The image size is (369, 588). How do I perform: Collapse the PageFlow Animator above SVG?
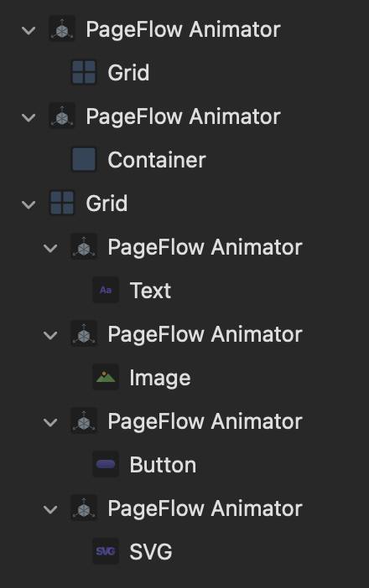[x=50, y=509]
